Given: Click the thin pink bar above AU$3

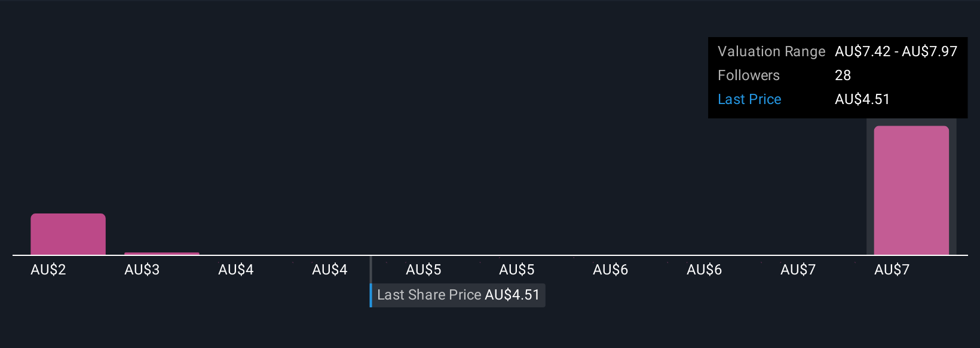Looking at the screenshot, I should [162, 254].
